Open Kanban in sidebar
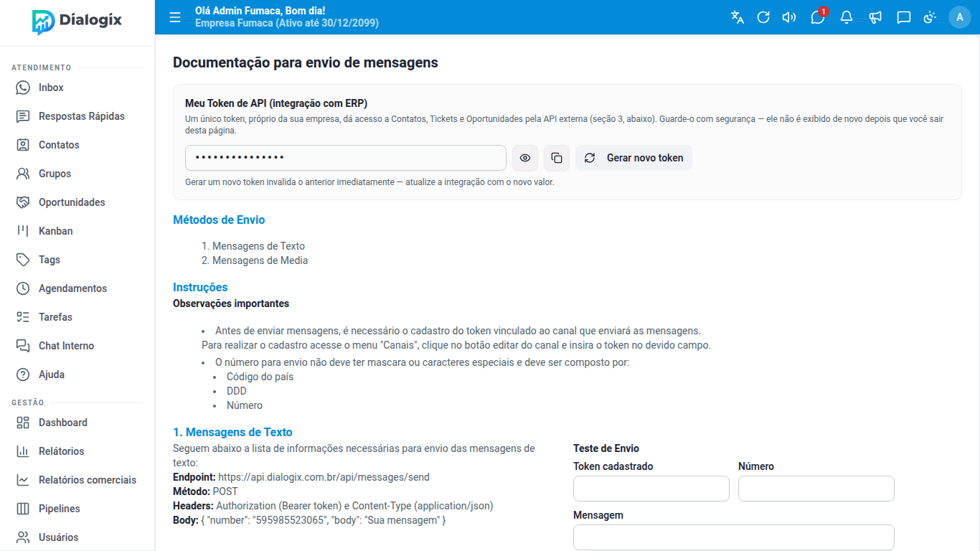 pos(77,231)
